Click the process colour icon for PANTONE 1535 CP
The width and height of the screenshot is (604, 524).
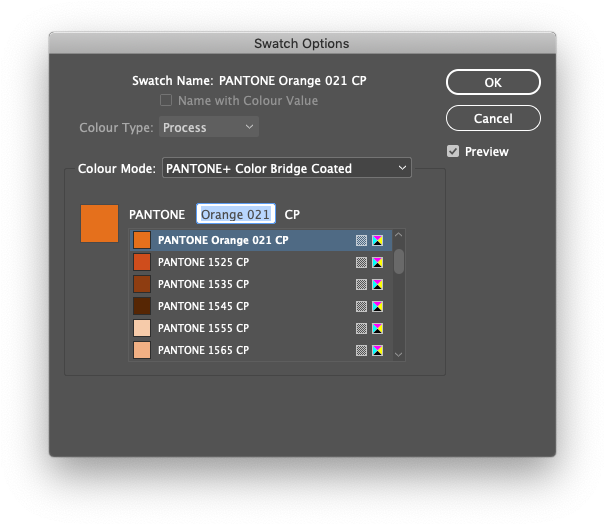[361, 284]
